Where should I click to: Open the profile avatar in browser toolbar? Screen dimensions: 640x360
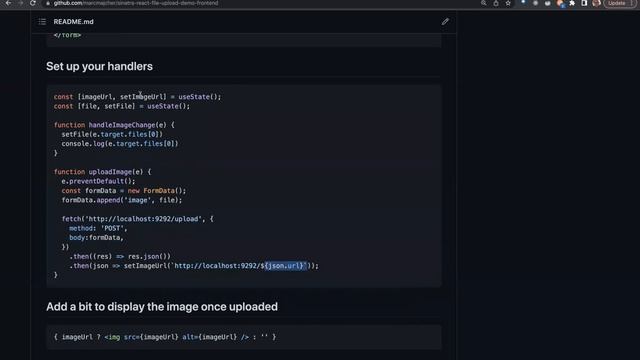[x=596, y=3]
